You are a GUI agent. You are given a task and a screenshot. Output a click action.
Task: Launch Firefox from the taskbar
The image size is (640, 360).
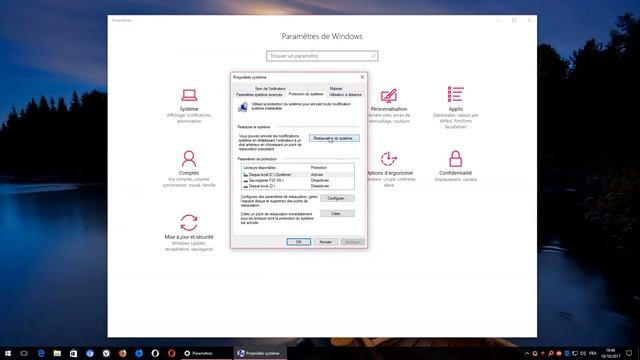click(x=122, y=353)
